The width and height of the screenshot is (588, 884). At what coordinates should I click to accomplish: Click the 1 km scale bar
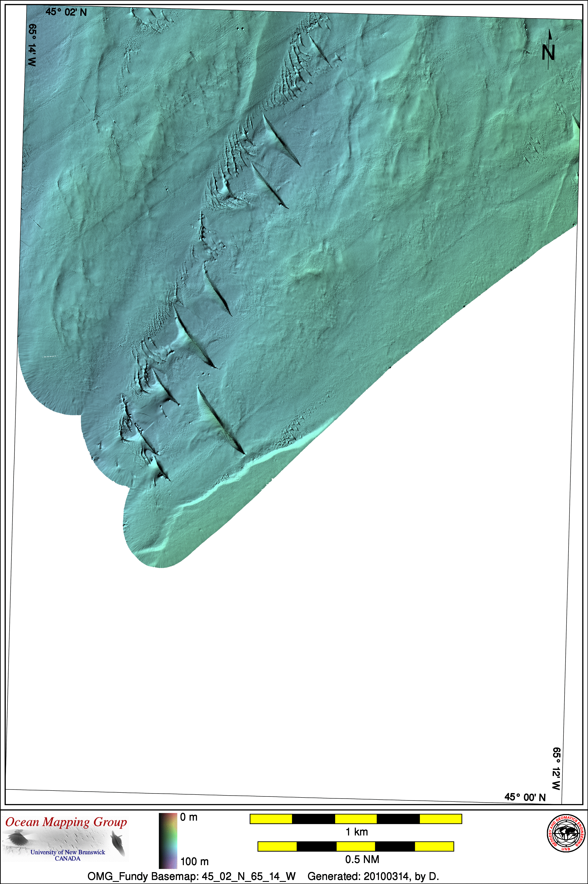coord(355,819)
